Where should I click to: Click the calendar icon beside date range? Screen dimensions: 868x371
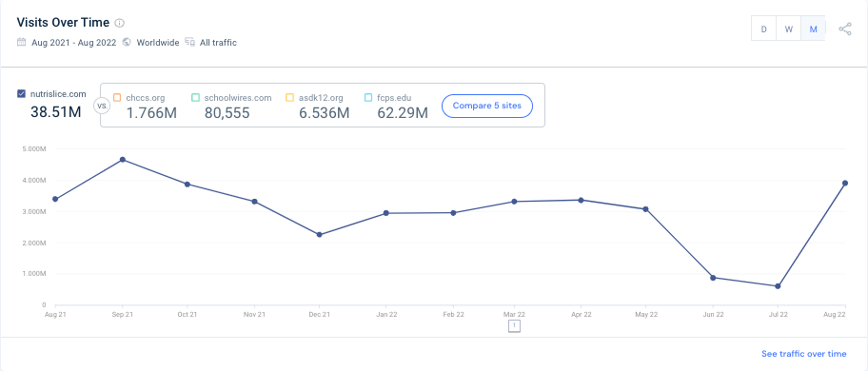coord(22,42)
